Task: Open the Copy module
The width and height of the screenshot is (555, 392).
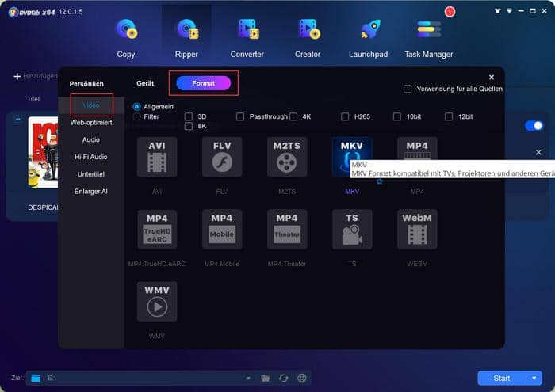Action: click(x=126, y=38)
